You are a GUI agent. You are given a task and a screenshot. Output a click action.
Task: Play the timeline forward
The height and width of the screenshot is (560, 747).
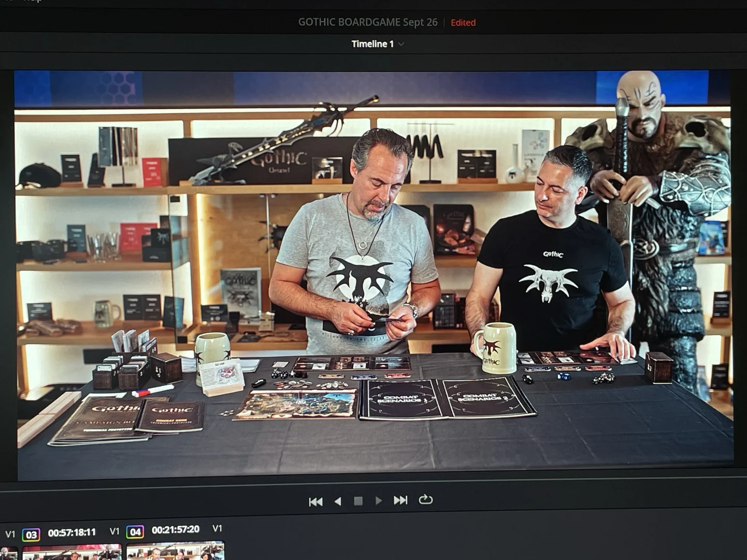coord(379,500)
